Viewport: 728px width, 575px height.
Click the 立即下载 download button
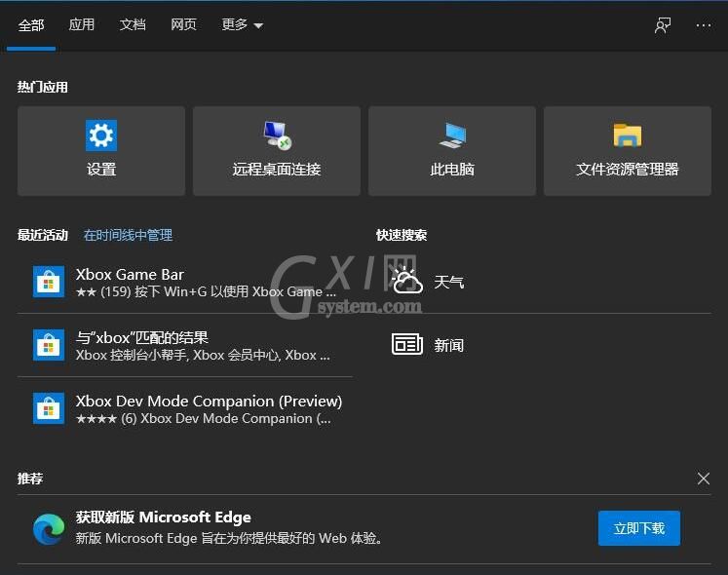(639, 528)
